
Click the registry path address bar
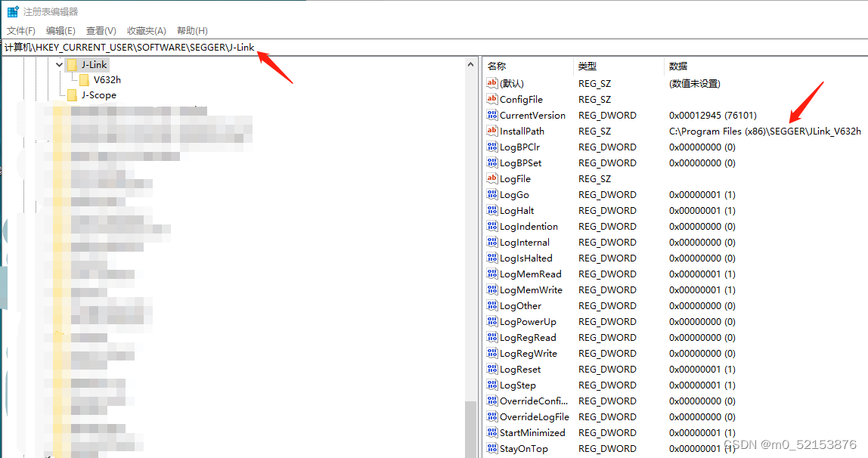(x=434, y=48)
